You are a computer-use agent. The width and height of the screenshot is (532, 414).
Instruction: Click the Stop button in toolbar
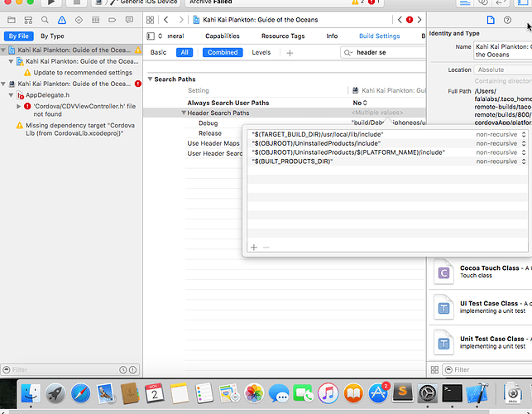point(77,2)
